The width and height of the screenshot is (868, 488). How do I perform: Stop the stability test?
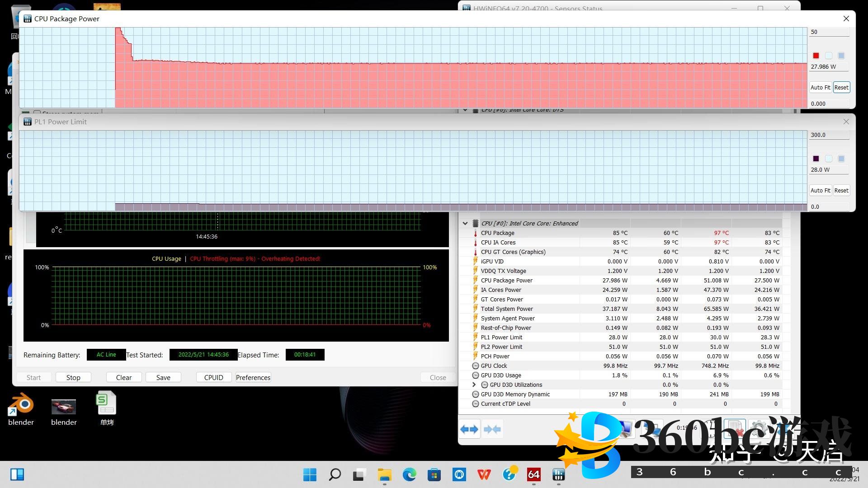pyautogui.click(x=73, y=377)
